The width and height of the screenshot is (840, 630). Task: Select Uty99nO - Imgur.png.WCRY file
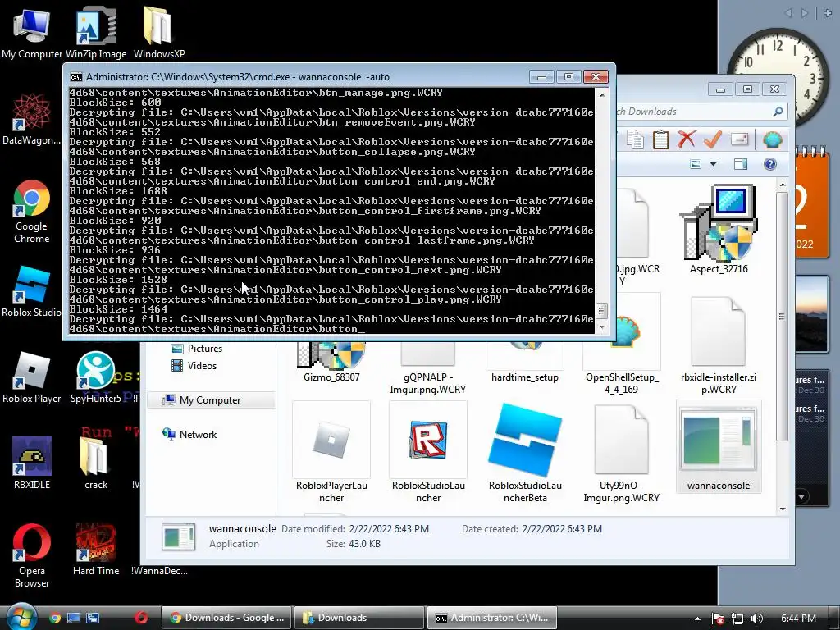tap(622, 452)
